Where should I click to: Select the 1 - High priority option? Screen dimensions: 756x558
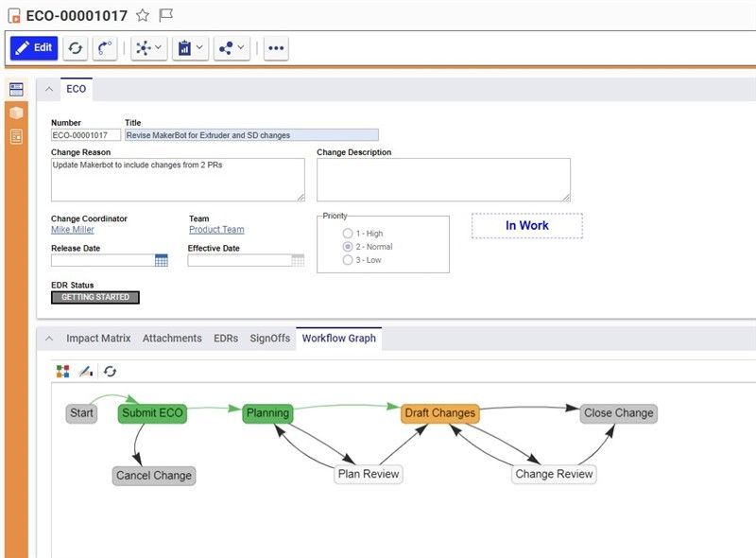click(348, 234)
